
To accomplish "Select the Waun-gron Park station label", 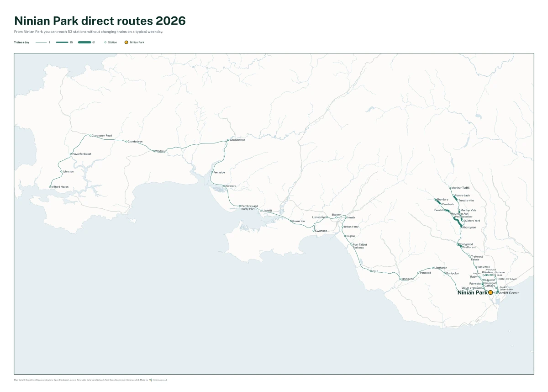I will click(x=472, y=288).
